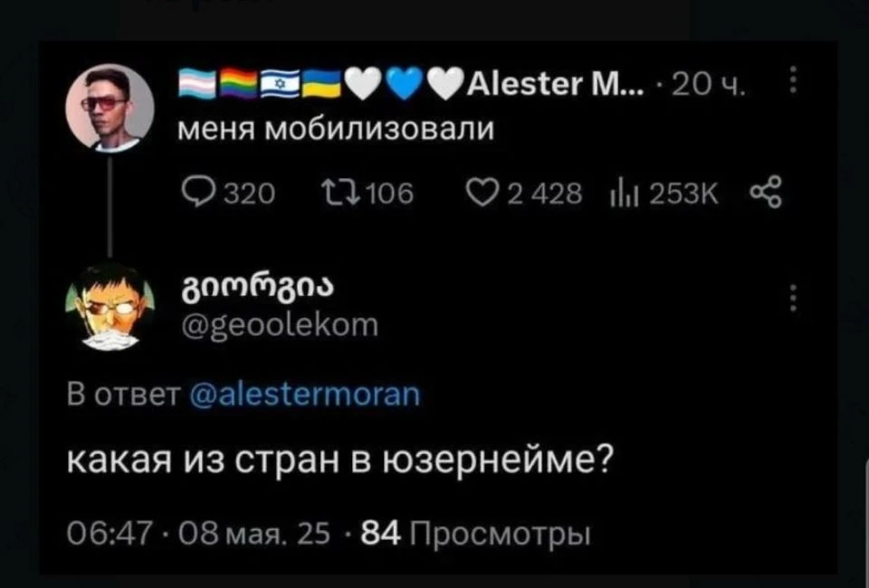This screenshot has height=588, width=869.
Task: Click reply text какая из стран в юзернейме?
Action: (x=340, y=460)
